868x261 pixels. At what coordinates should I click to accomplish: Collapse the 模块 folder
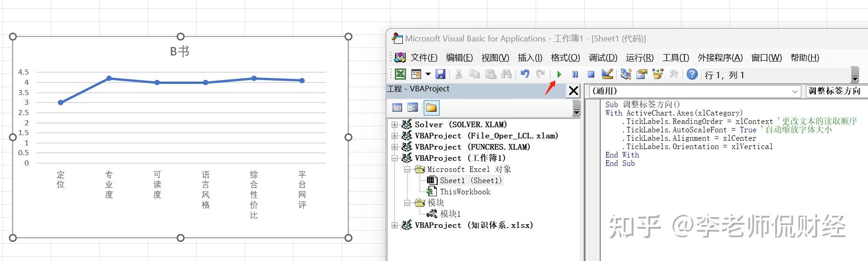[x=407, y=203]
